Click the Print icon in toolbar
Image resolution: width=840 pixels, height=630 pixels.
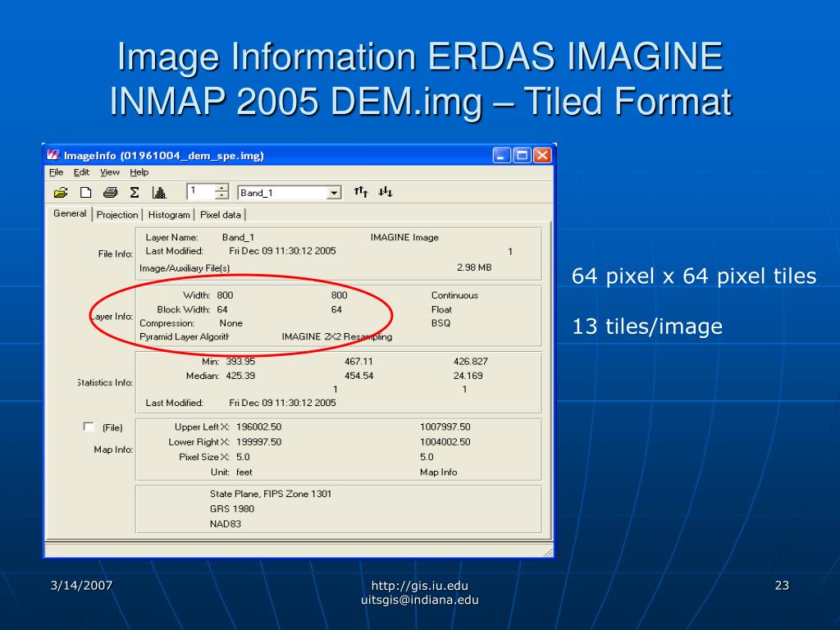tap(111, 192)
